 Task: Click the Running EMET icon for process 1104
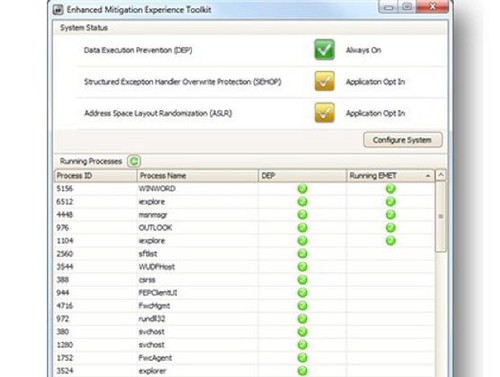click(x=391, y=241)
